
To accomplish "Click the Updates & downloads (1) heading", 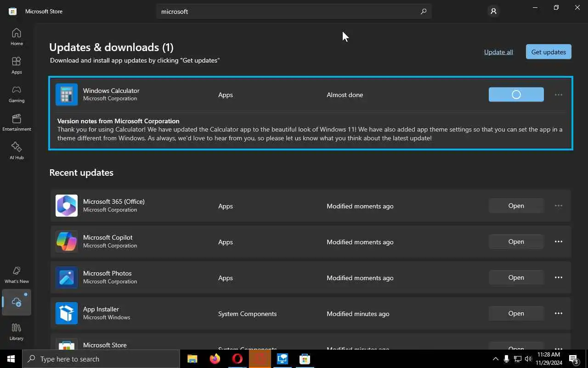I will (x=112, y=47).
